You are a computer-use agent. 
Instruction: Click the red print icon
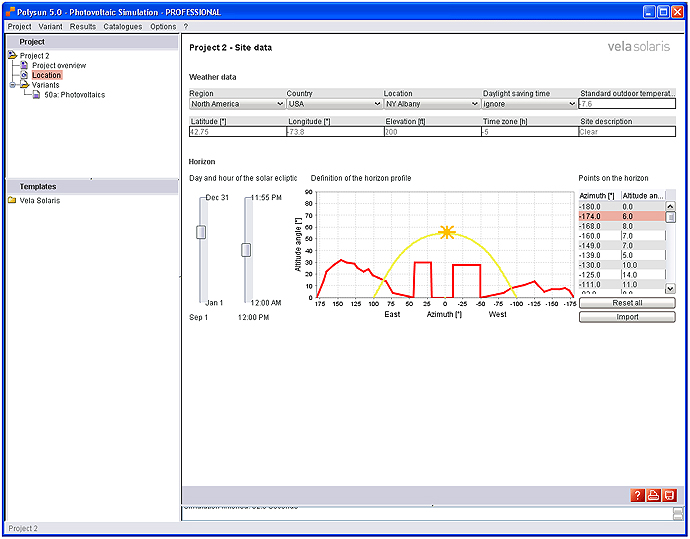click(x=653, y=496)
